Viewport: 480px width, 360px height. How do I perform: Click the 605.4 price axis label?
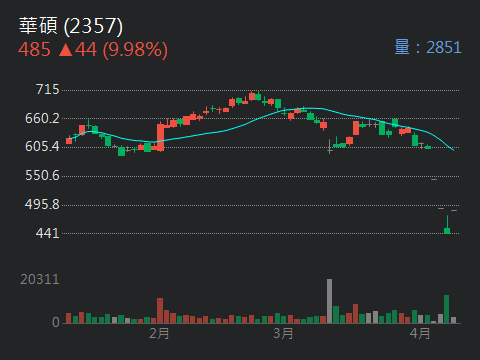tap(42, 146)
